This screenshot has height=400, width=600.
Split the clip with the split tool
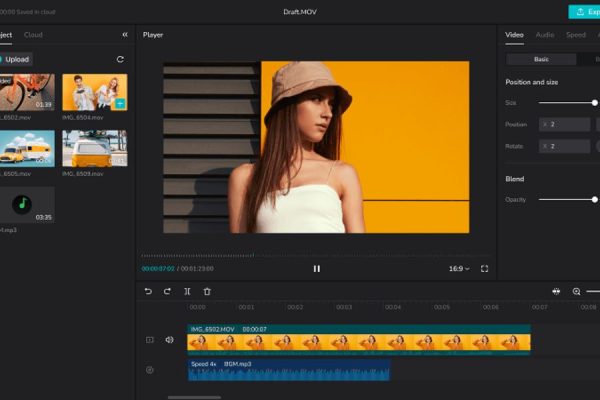pos(187,291)
